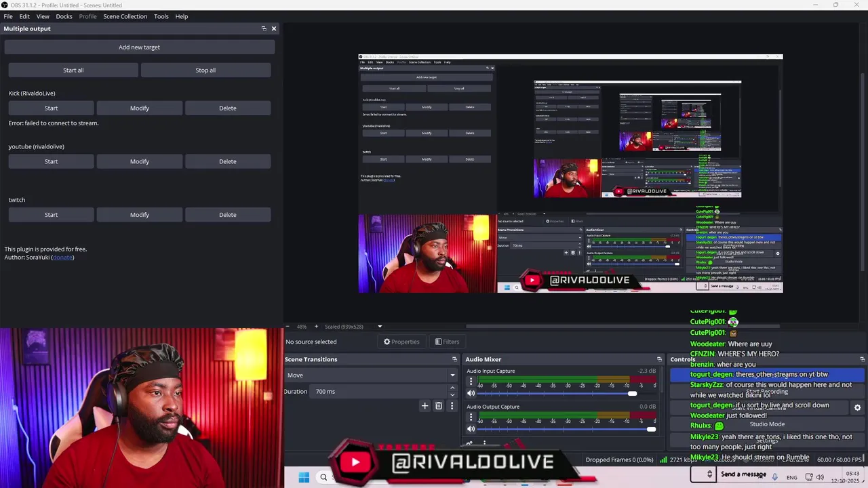Increase transition duration with up arrow
The height and width of the screenshot is (488, 868).
(x=452, y=388)
